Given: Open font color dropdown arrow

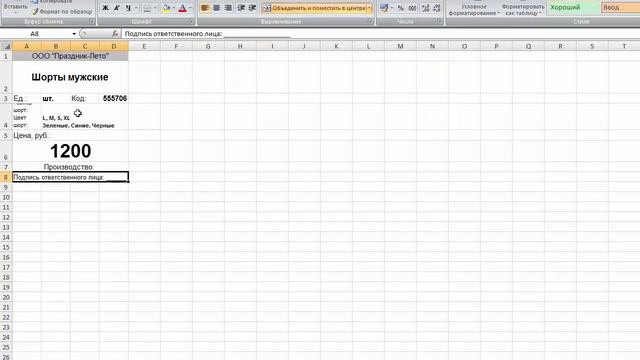Looking at the screenshot, I should 190,8.
